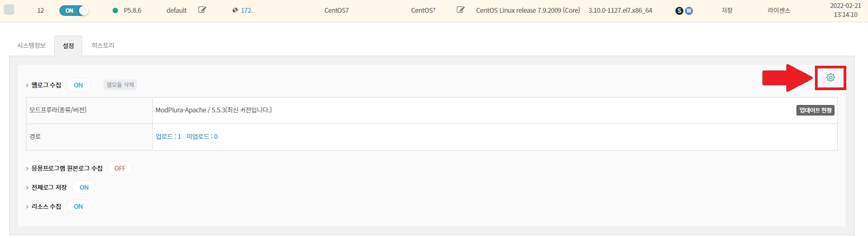Screen dimensions: 868x238
Task: Click the blue W badge icon
Action: [x=689, y=11]
